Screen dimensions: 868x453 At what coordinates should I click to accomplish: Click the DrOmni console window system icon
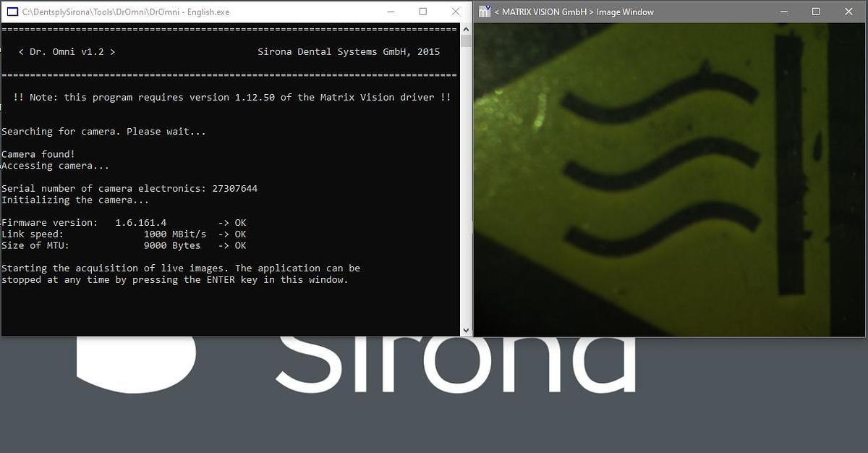[12, 12]
